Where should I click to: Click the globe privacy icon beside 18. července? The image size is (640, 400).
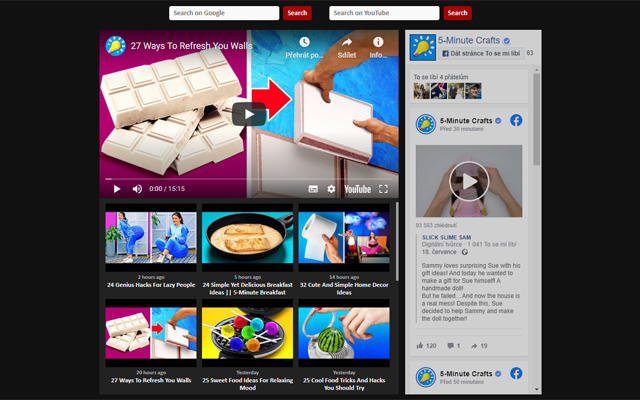pos(464,252)
